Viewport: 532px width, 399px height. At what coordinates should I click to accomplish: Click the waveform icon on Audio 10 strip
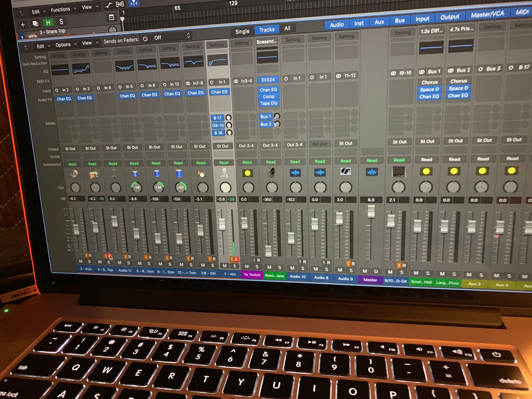click(295, 172)
